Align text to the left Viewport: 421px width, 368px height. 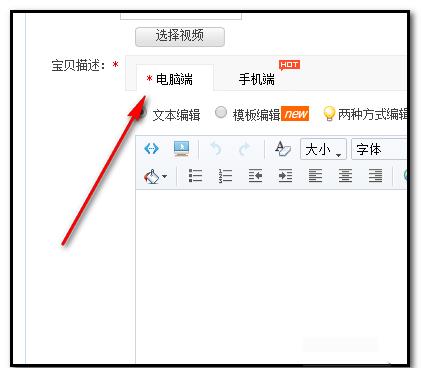coord(315,176)
